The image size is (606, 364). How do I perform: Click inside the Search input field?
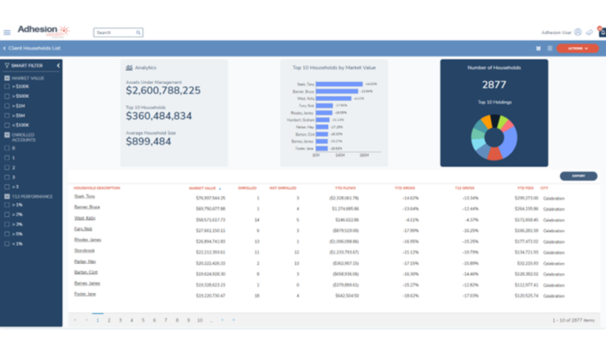tap(114, 32)
